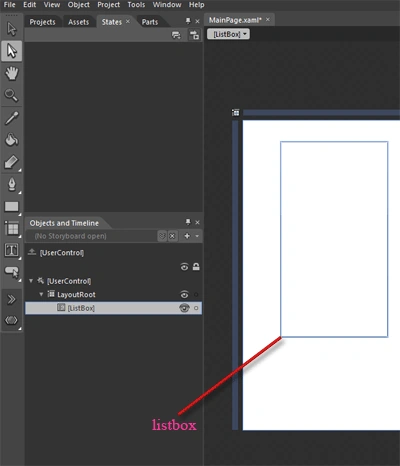Viewport: 400px width, 466px height.
Task: Switch to the Parts tab
Action: pyautogui.click(x=150, y=22)
